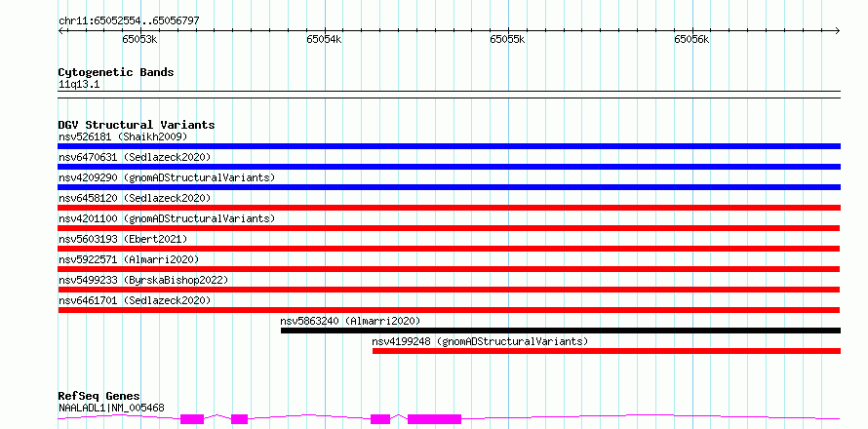Click first magenta exon of NAALADL1
The width and height of the screenshot is (868, 429).
[192, 419]
